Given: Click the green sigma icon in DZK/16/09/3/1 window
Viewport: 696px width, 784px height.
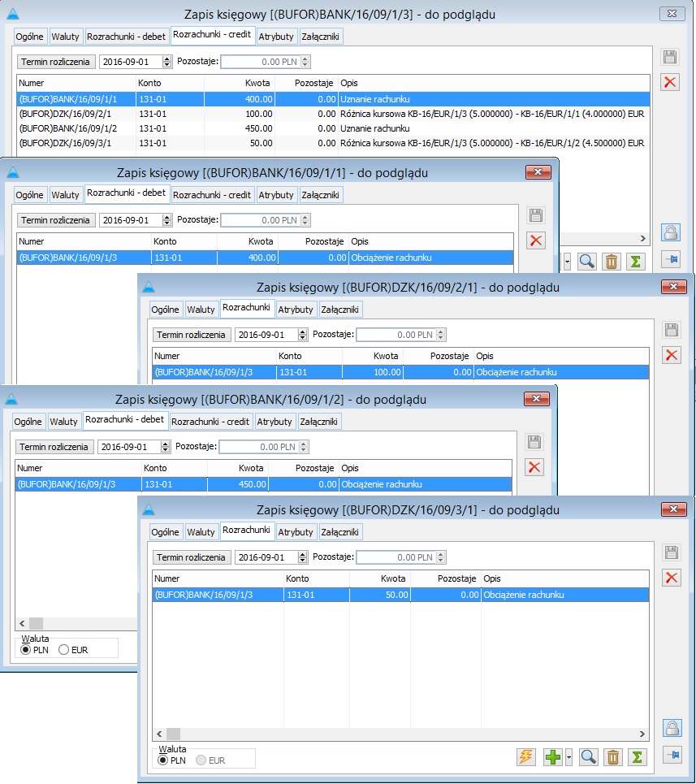Looking at the screenshot, I should coord(637,756).
